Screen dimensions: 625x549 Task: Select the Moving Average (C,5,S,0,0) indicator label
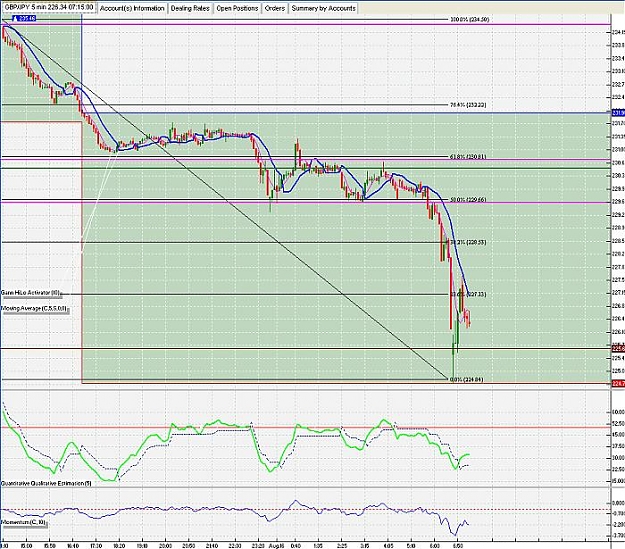tap(34, 309)
